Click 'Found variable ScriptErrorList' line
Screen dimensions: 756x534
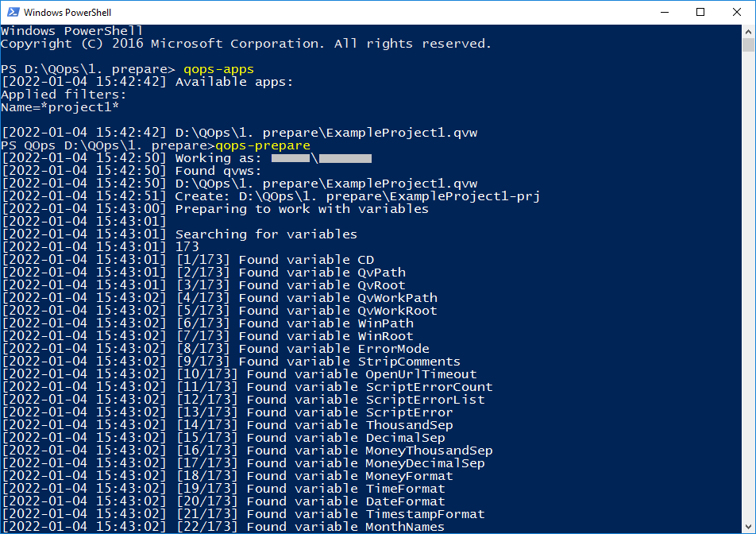[x=244, y=400]
